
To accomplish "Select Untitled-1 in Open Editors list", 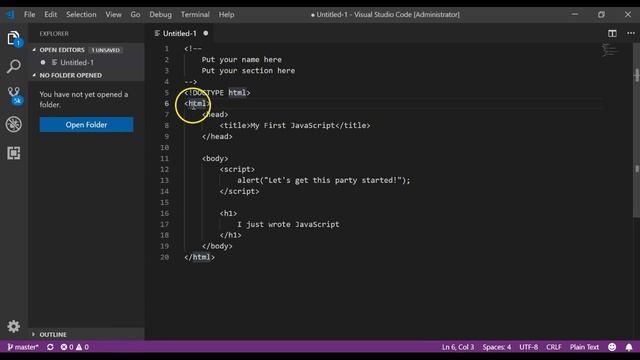I will click(x=77, y=62).
